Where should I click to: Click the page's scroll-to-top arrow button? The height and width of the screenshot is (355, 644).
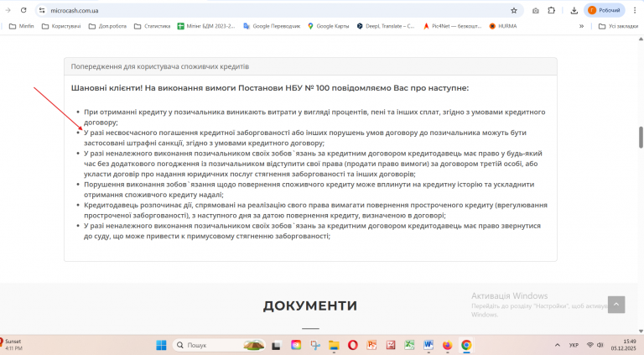coord(616,305)
